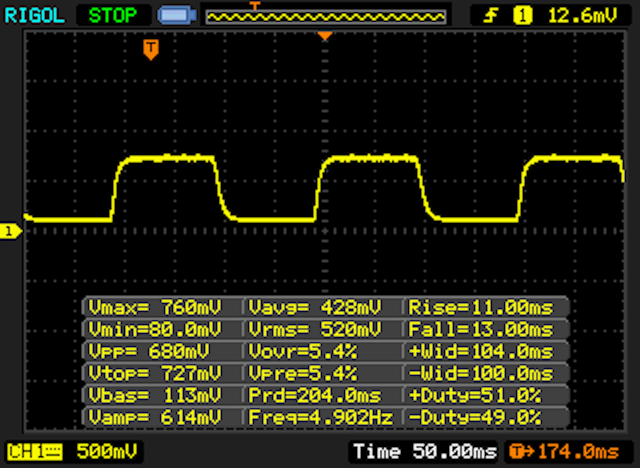Click the RIGOL logo
This screenshot has height=468, width=640.
coord(34,16)
